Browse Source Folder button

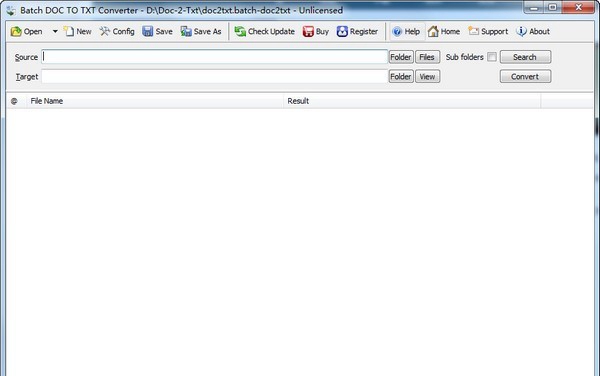[x=401, y=57]
